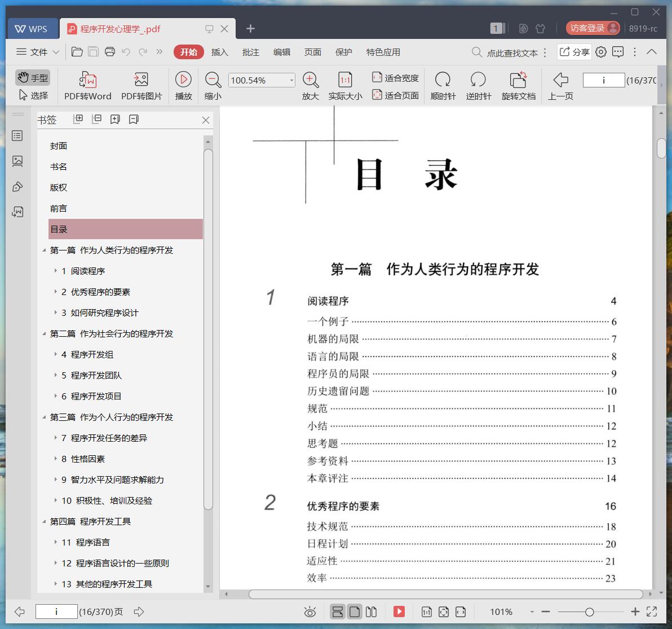Open a new tab

coord(251,28)
